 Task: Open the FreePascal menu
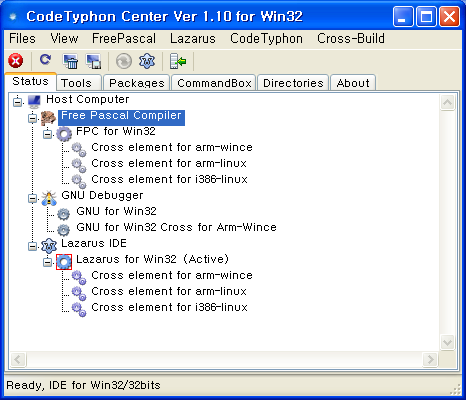(124, 39)
